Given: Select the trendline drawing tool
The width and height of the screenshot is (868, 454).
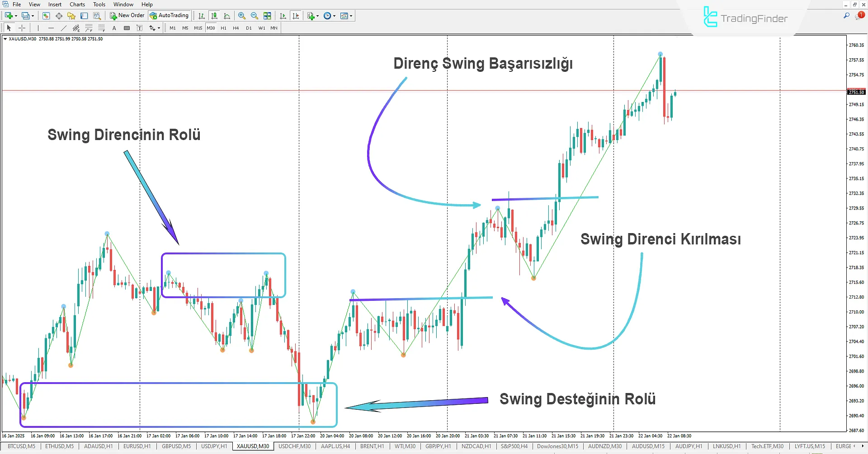Looking at the screenshot, I should click(x=63, y=28).
